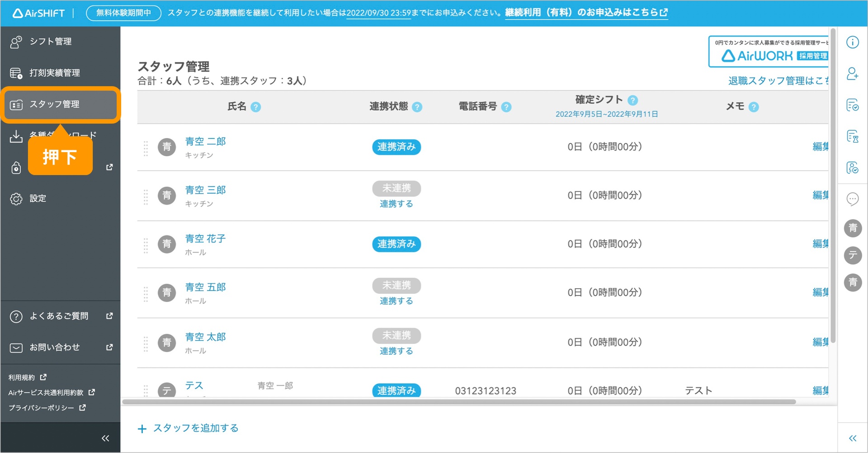Click help icon next to メモ header

click(754, 107)
